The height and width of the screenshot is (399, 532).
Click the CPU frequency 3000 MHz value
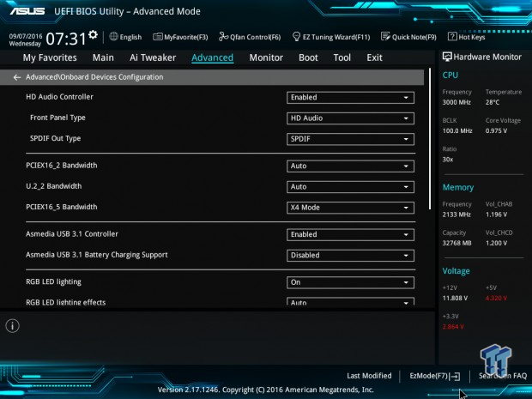point(456,102)
